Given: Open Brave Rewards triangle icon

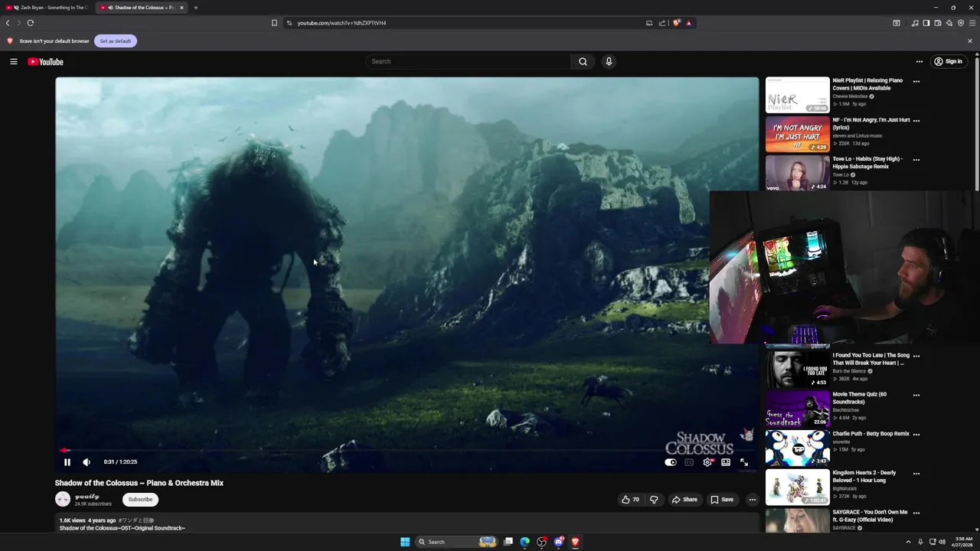Looking at the screenshot, I should [x=689, y=23].
